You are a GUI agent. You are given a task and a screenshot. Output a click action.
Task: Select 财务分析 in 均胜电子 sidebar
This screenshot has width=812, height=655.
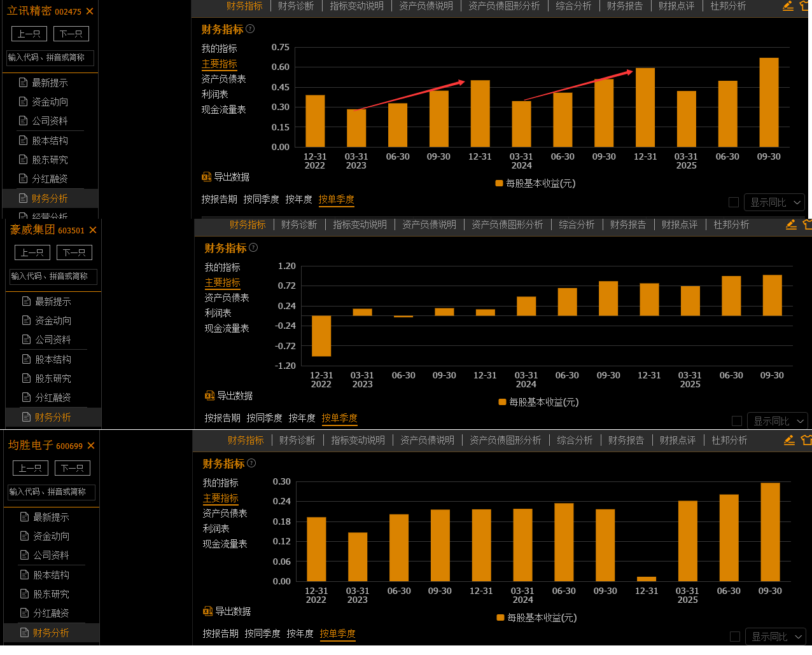click(52, 633)
